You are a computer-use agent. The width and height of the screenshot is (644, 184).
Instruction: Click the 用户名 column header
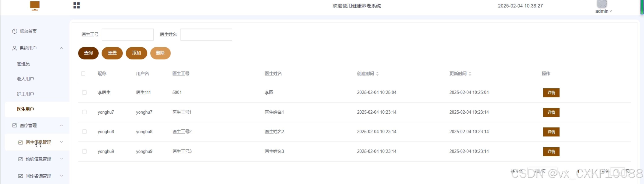pyautogui.click(x=142, y=74)
